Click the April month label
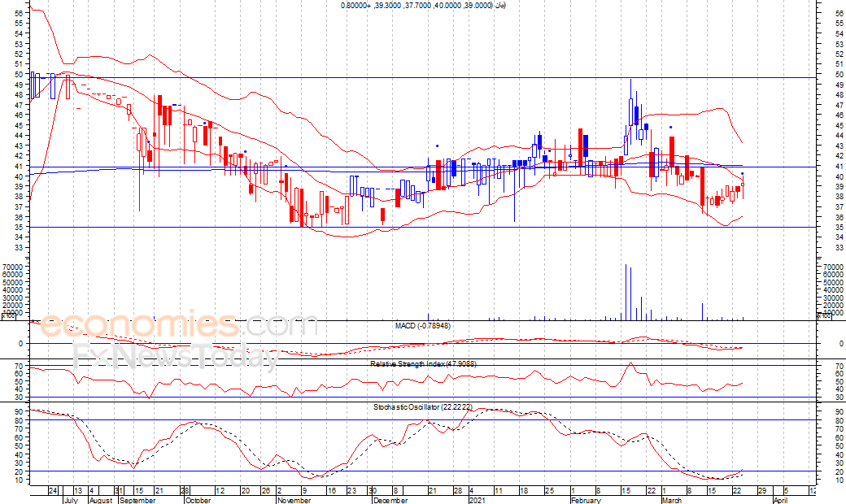Image resolution: width=846 pixels, height=504 pixels. tap(780, 501)
